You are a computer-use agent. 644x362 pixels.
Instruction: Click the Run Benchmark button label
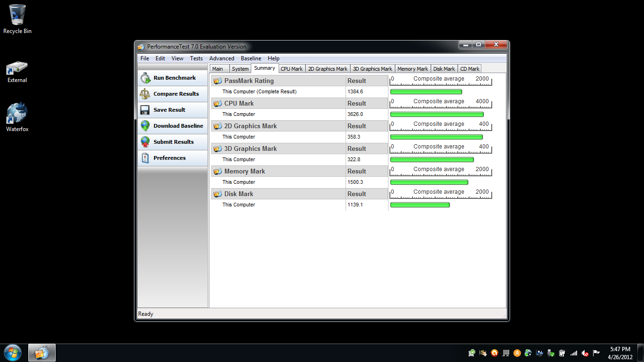pos(174,78)
